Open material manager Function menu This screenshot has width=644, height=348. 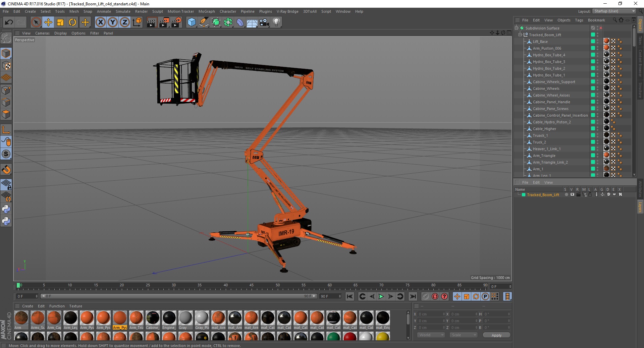click(x=57, y=306)
